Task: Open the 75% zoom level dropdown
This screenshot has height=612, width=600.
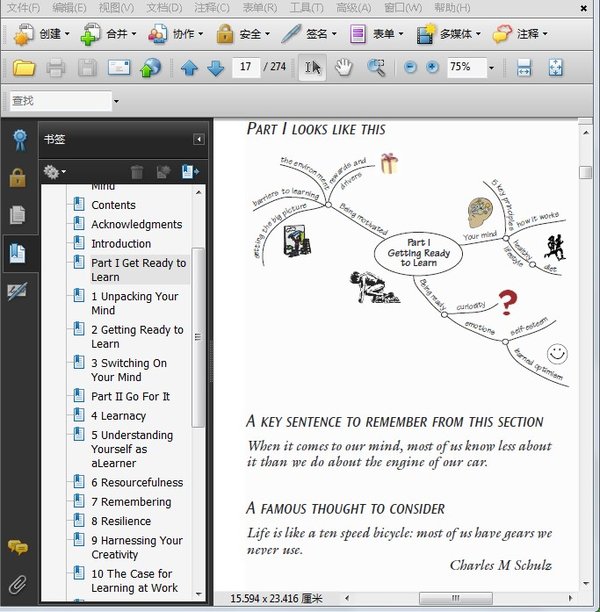Action: (x=491, y=68)
